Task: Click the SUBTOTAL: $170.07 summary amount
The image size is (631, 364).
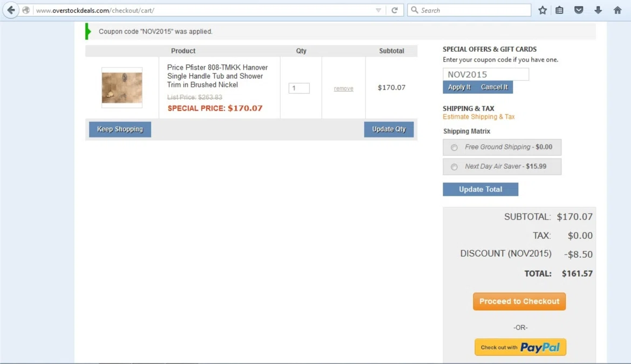Action: point(575,217)
